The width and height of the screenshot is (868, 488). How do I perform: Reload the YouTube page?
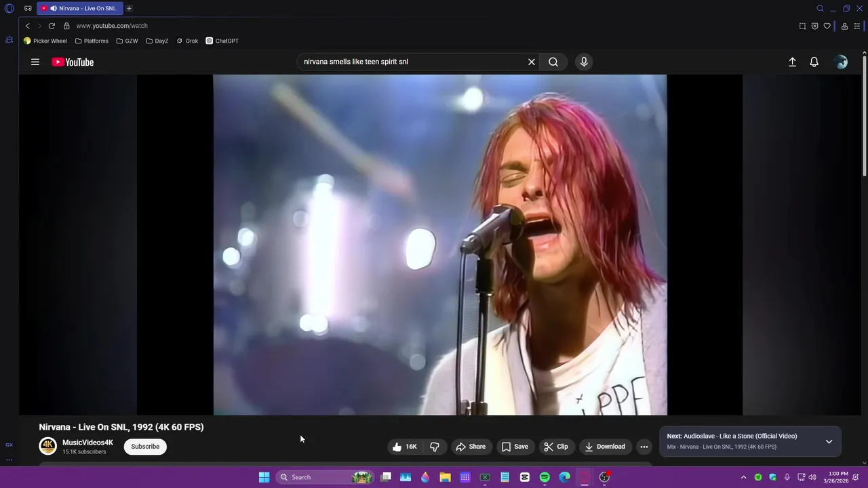pos(52,26)
